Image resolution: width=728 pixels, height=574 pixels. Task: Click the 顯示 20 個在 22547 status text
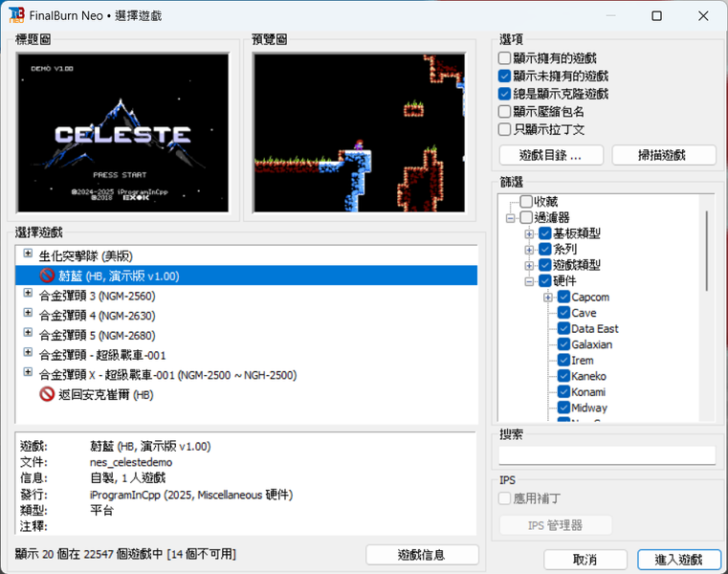(x=125, y=554)
